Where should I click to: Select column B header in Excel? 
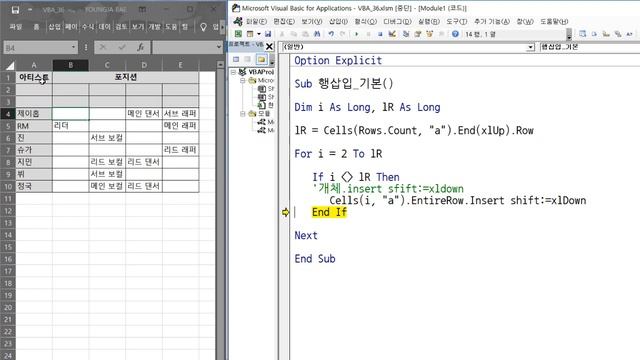coord(71,65)
